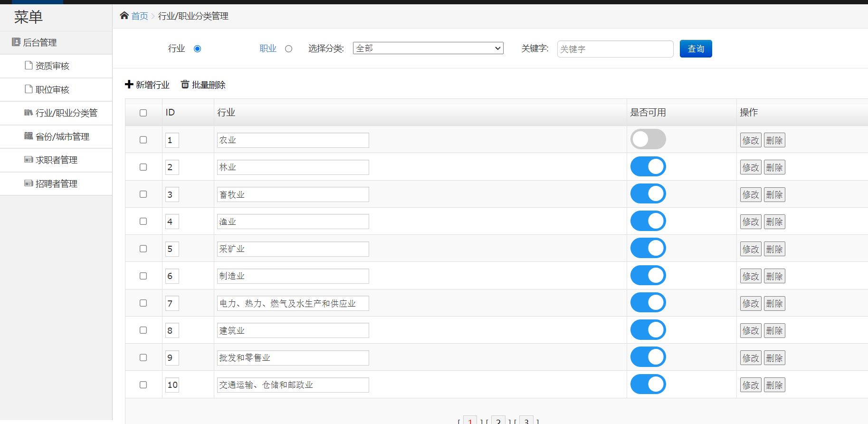Tick the checkbox for row 批发和零售业

point(143,357)
